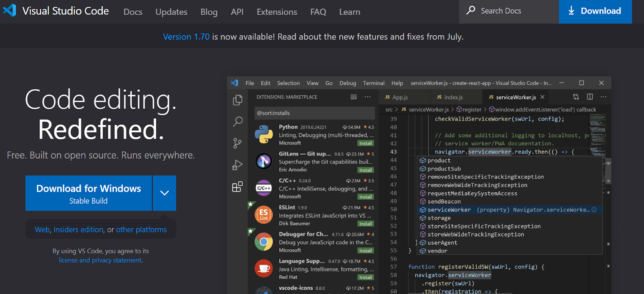The width and height of the screenshot is (644, 294).
Task: Open the Version 1.70 link
Action: pyautogui.click(x=186, y=37)
